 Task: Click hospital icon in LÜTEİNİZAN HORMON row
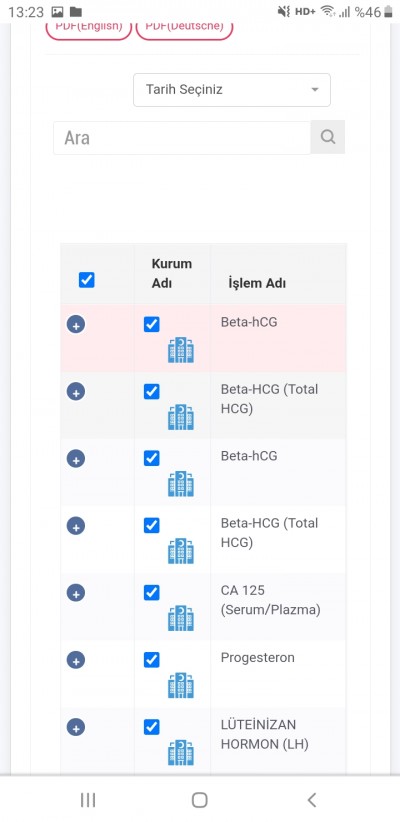click(181, 752)
